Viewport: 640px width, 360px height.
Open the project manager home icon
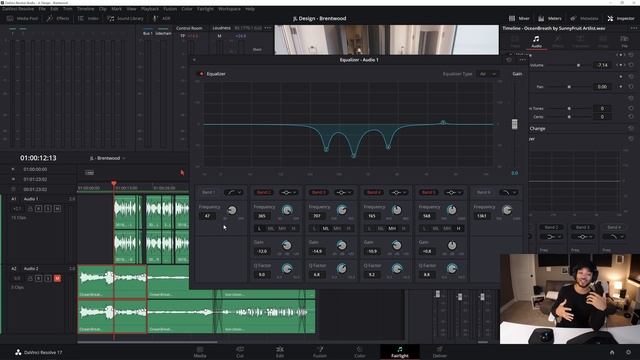point(612,352)
